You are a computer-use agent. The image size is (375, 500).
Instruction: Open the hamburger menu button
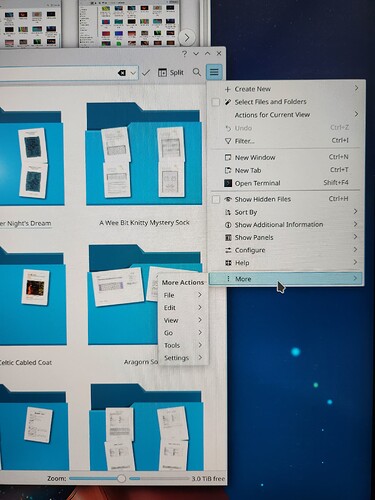214,72
